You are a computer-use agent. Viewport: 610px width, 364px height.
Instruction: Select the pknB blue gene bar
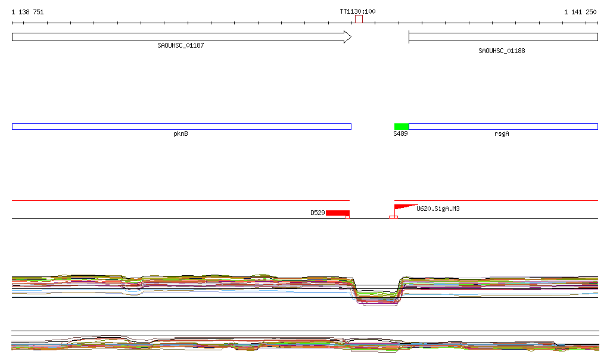click(x=182, y=126)
